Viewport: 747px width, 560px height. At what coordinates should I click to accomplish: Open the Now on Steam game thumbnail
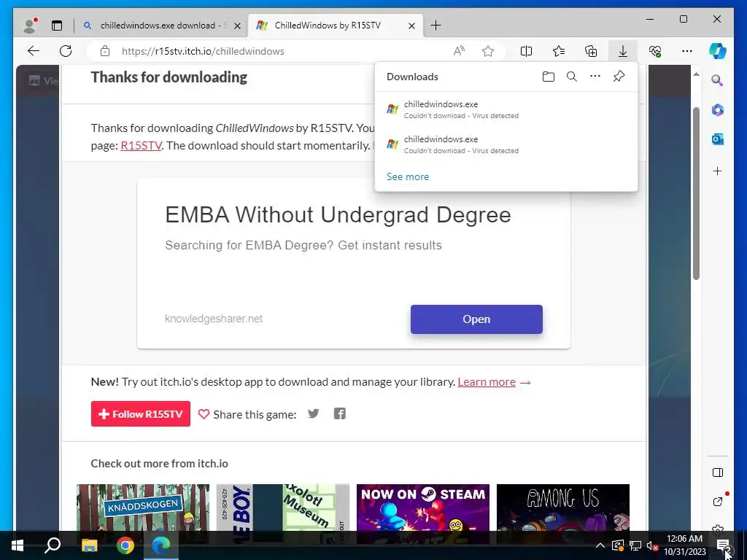423,507
